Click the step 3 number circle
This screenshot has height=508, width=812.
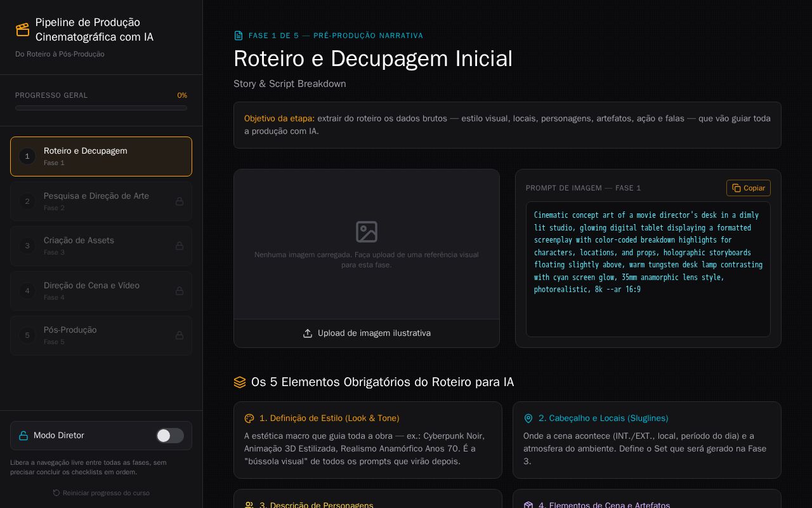[27, 246]
